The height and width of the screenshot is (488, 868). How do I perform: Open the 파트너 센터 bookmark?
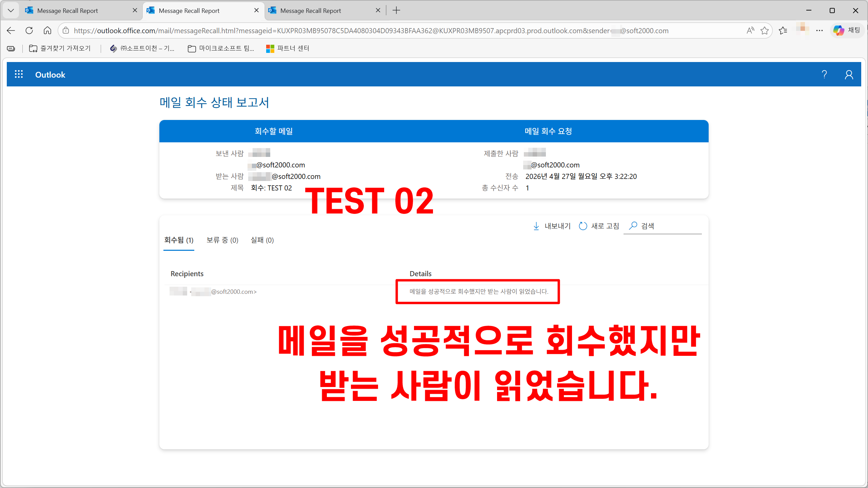point(288,48)
